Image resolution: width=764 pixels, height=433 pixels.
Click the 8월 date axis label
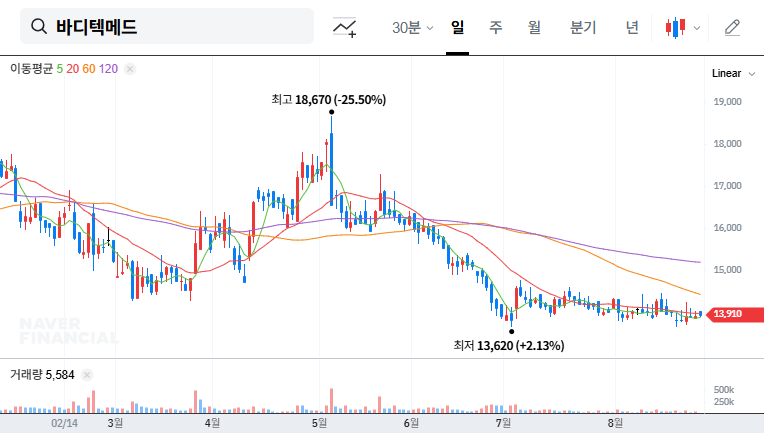(x=615, y=423)
